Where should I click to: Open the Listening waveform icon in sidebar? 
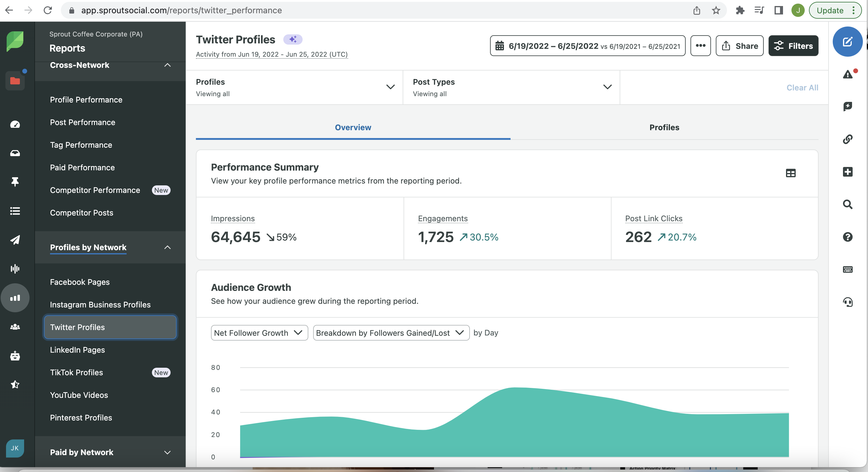[15, 269]
